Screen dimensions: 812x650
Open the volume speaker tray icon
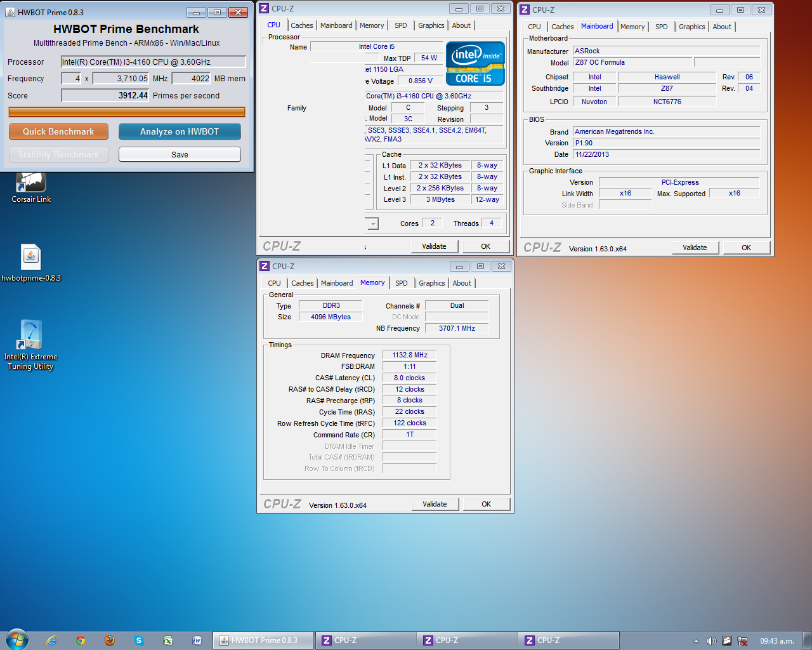pos(712,641)
